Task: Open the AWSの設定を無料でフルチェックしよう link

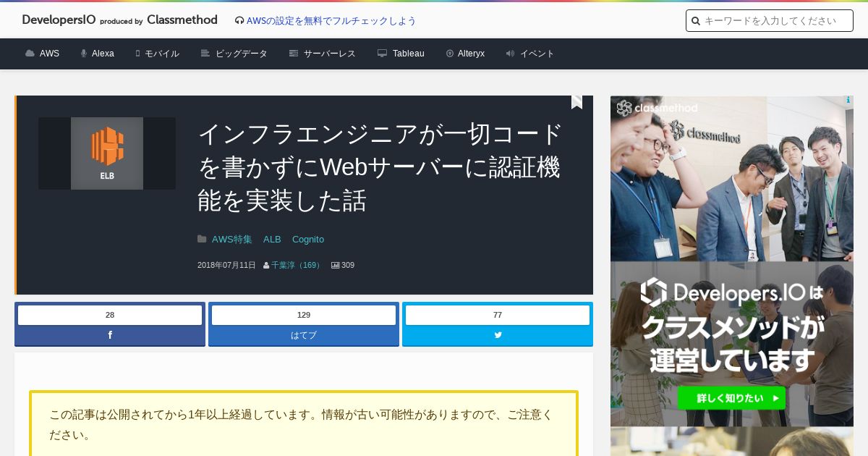Action: [x=331, y=21]
